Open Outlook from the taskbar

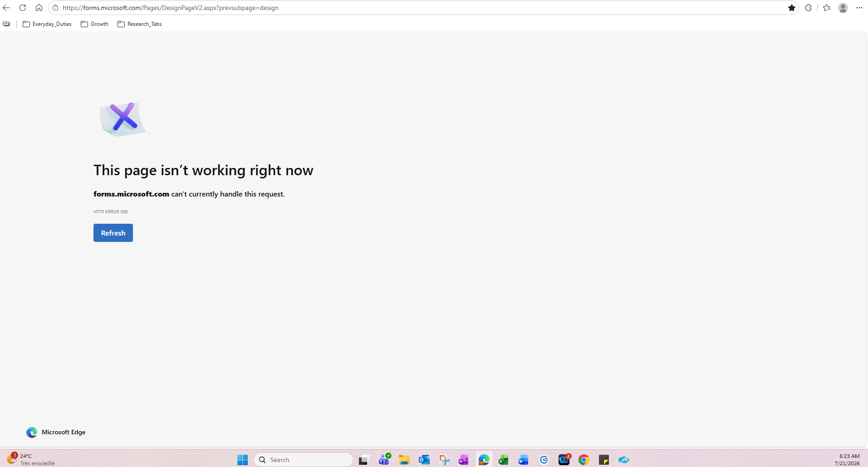pyautogui.click(x=424, y=460)
